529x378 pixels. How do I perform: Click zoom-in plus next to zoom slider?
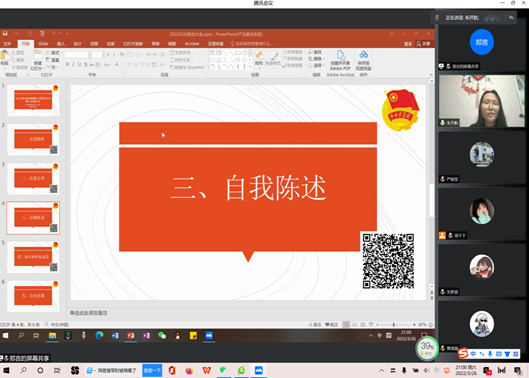(x=414, y=325)
